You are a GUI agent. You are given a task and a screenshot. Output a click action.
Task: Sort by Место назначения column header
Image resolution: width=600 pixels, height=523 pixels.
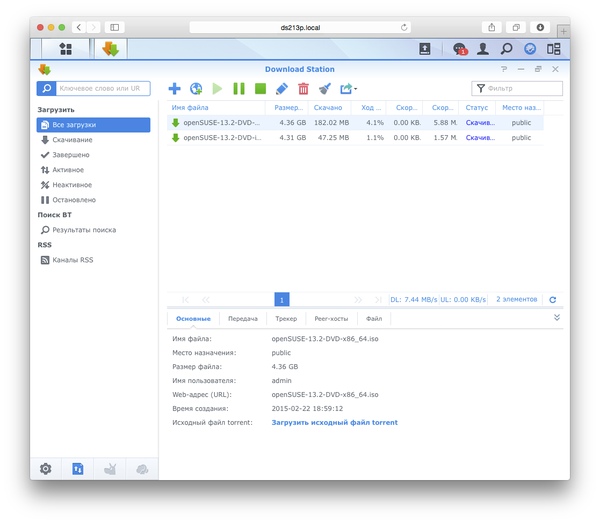coord(520,108)
